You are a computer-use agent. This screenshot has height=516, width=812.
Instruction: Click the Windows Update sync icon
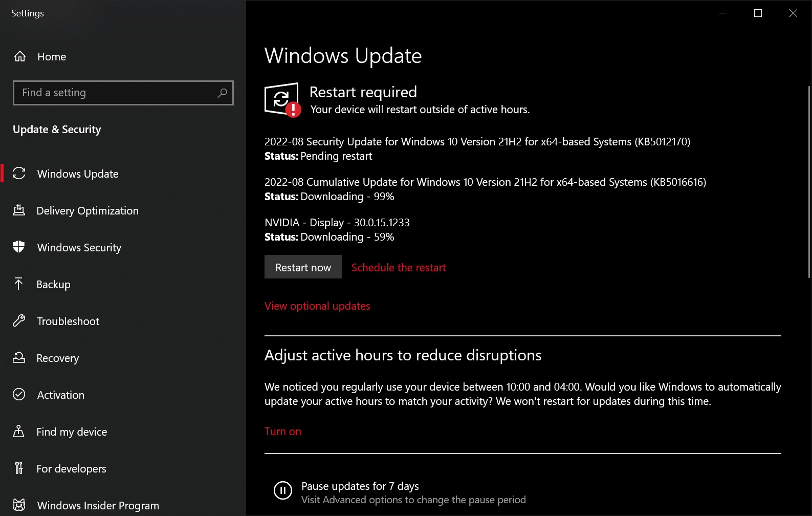pyautogui.click(x=19, y=174)
